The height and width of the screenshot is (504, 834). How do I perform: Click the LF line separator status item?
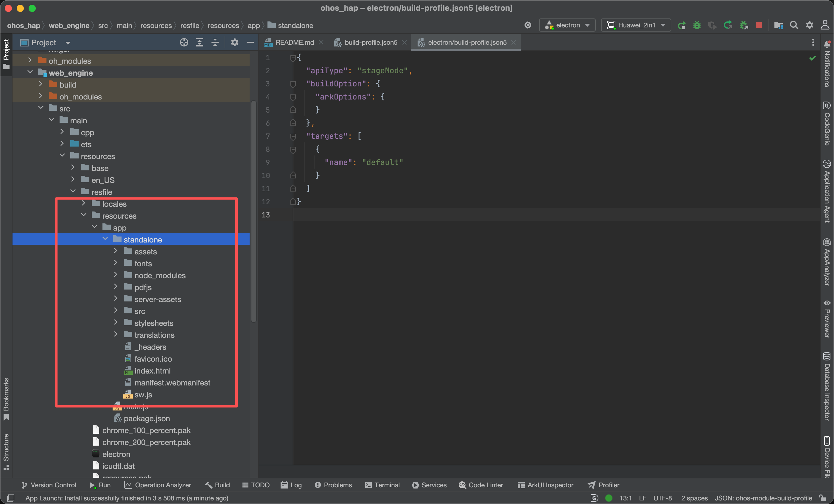[642, 498]
